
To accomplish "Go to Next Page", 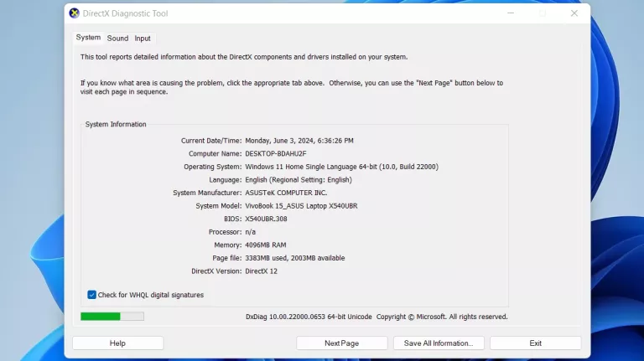I will click(342, 343).
